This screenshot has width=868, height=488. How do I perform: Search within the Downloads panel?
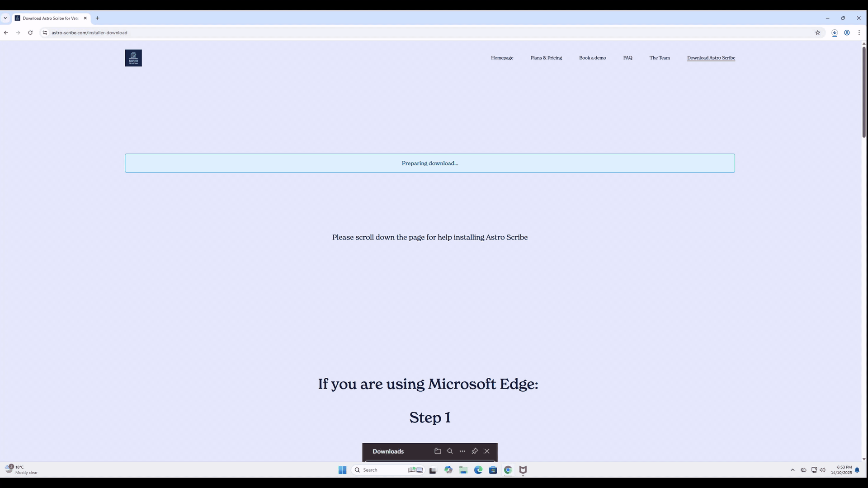[450, 451]
